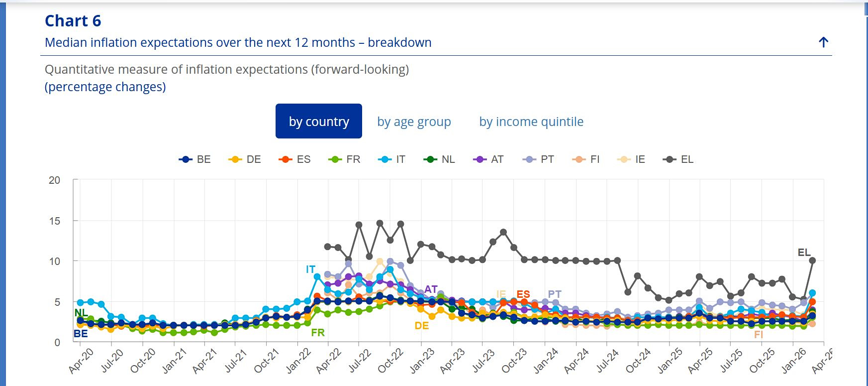Hide the IE legend series
Viewport: 868px width, 386px height.
pyautogui.click(x=631, y=159)
